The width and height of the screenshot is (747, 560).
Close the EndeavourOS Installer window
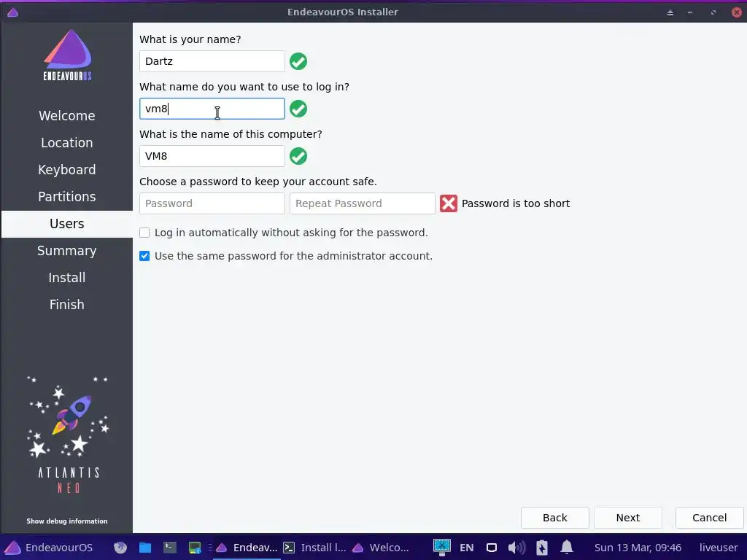737,12
